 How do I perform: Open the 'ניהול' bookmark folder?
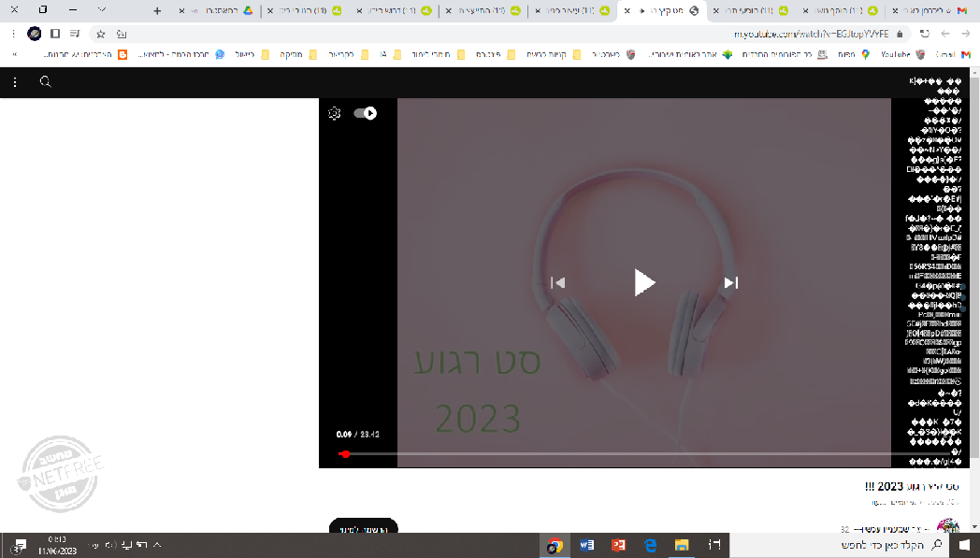tap(252, 54)
